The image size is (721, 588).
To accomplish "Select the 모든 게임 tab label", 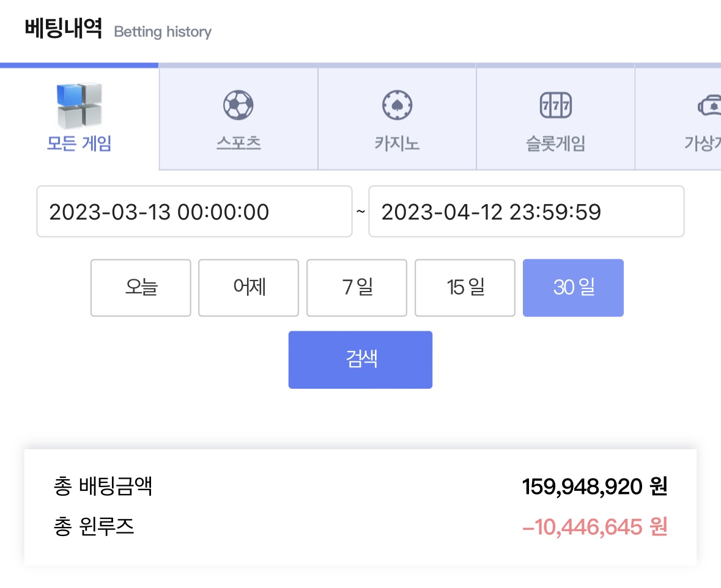I will (79, 144).
